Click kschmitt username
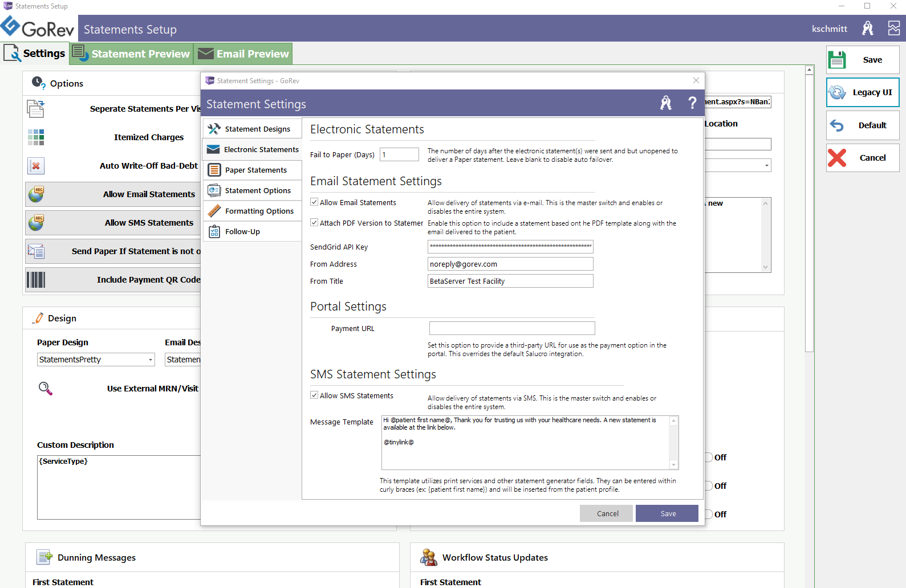 (x=829, y=28)
